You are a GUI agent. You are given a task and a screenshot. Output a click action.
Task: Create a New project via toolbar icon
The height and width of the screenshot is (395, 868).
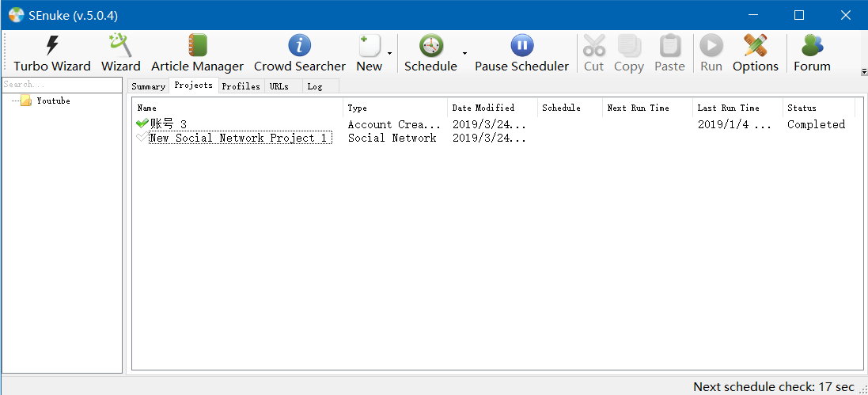point(369,45)
